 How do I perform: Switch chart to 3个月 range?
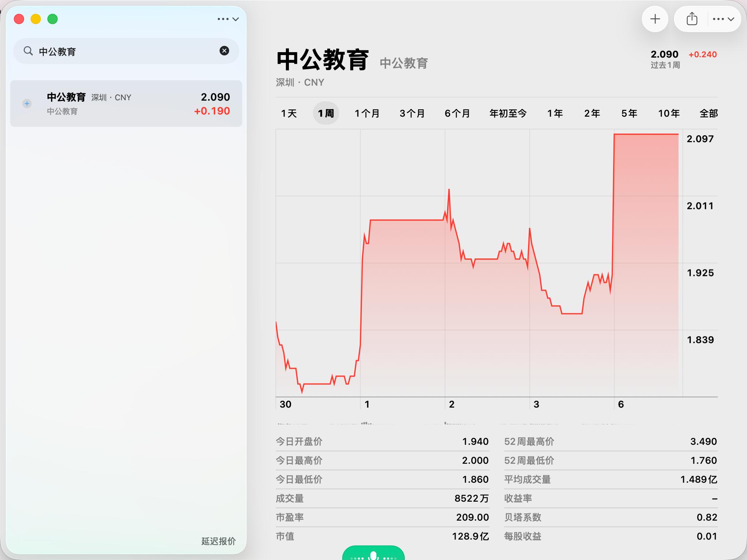click(412, 113)
